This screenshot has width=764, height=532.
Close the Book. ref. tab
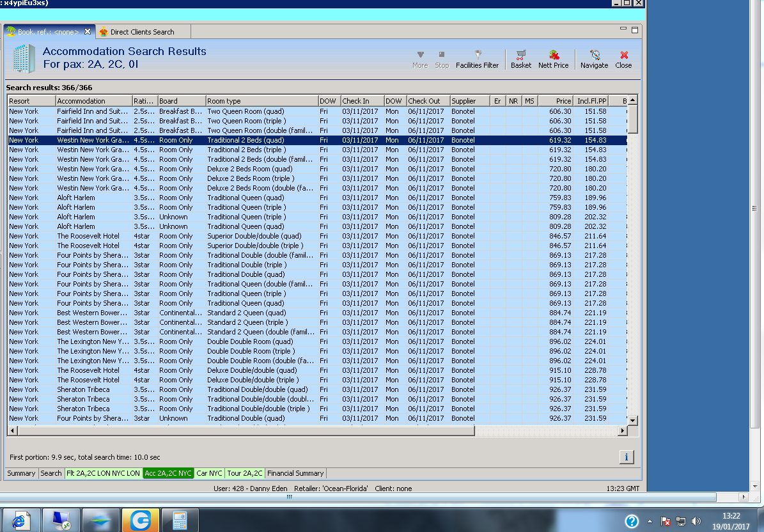88,32
